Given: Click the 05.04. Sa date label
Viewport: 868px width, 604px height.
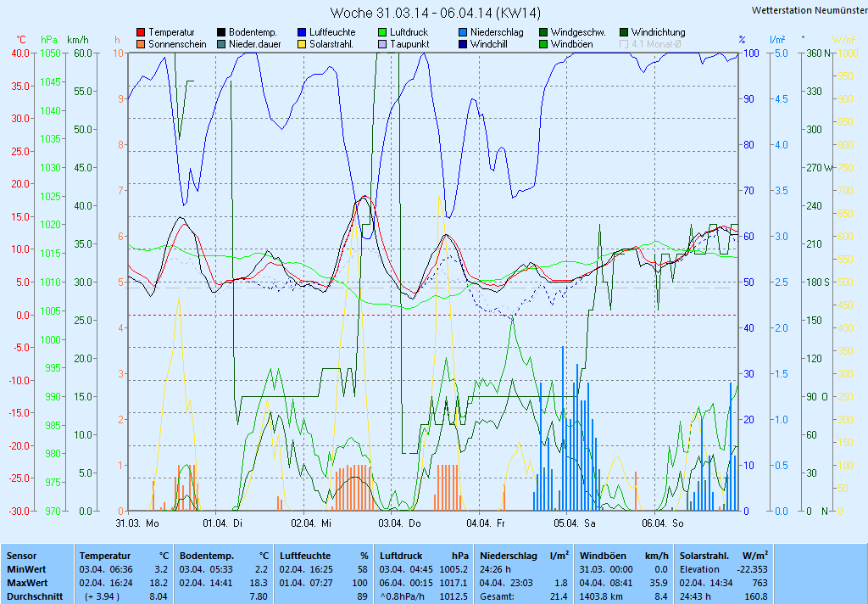Looking at the screenshot, I should 575,523.
